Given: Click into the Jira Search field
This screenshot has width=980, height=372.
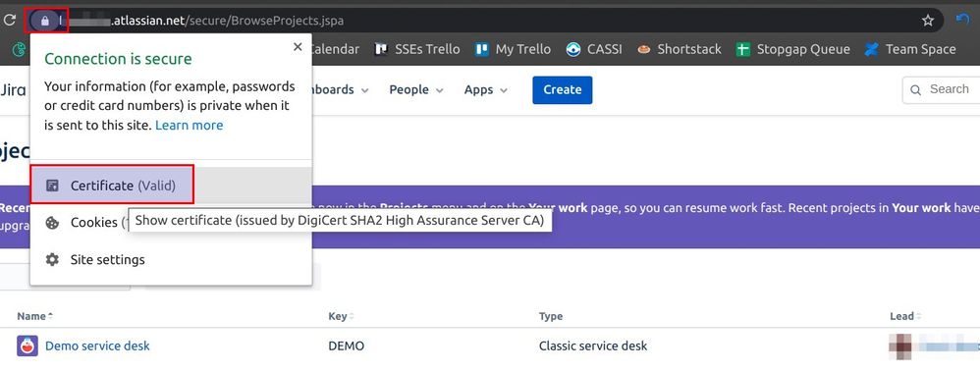Looking at the screenshot, I should pos(942,90).
